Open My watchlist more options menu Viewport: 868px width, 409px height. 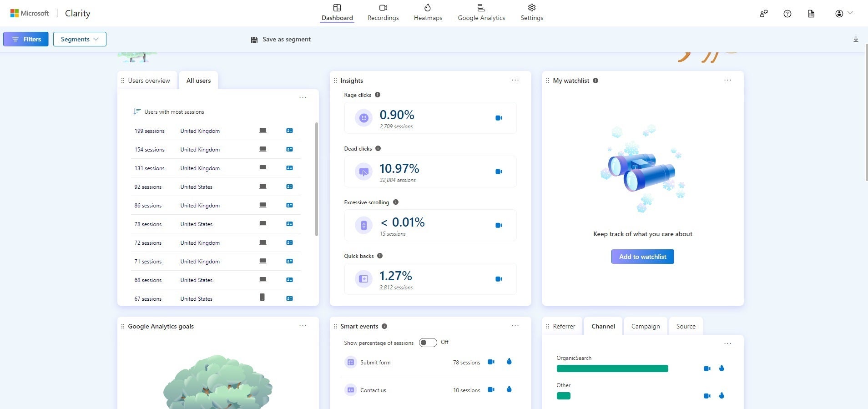click(x=727, y=80)
